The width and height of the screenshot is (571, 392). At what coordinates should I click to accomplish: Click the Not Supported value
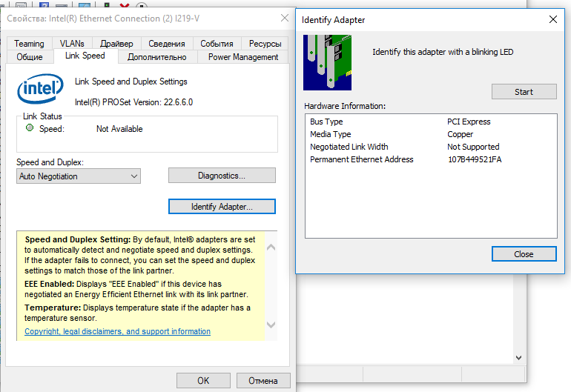point(473,147)
